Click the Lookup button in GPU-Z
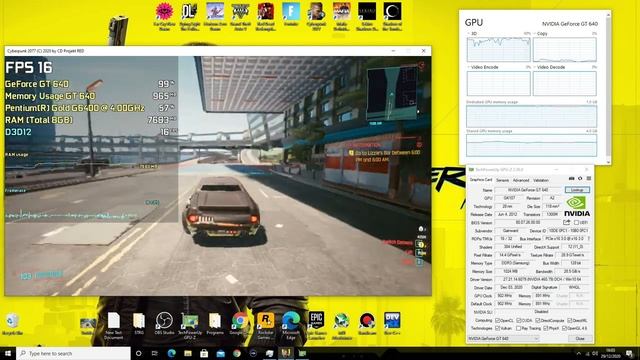 (577, 190)
